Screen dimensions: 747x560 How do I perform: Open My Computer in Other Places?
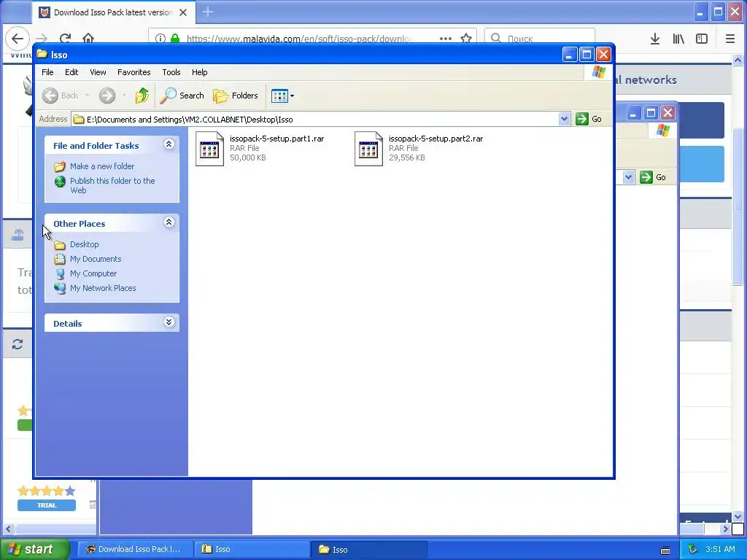pyautogui.click(x=93, y=273)
